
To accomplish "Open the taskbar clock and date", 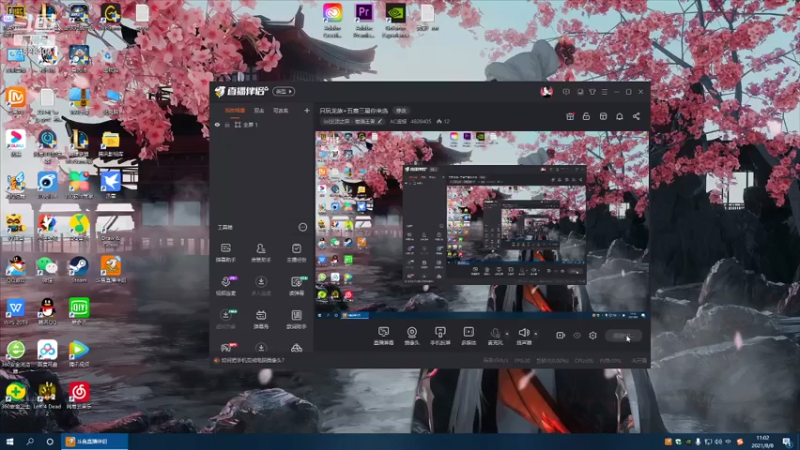I will pos(763,442).
